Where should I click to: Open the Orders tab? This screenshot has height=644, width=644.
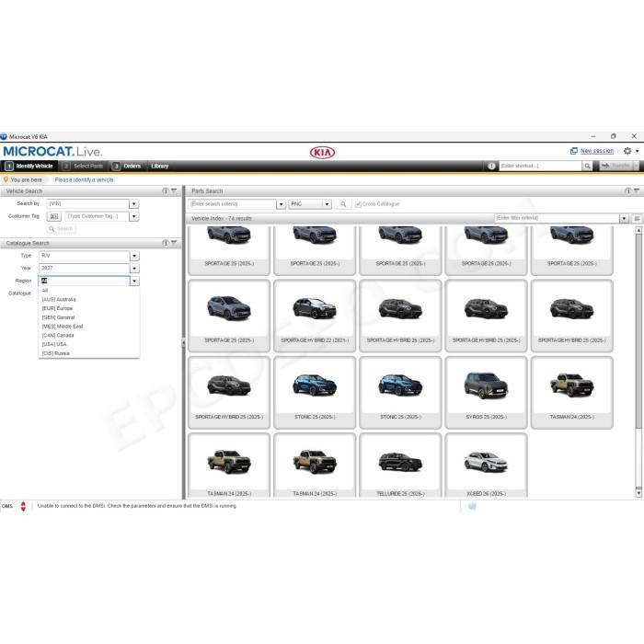(127, 166)
